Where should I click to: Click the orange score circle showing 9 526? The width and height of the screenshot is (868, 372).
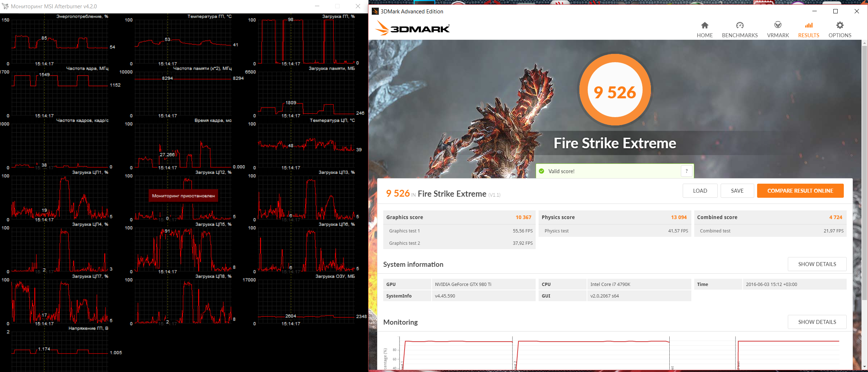point(615,90)
